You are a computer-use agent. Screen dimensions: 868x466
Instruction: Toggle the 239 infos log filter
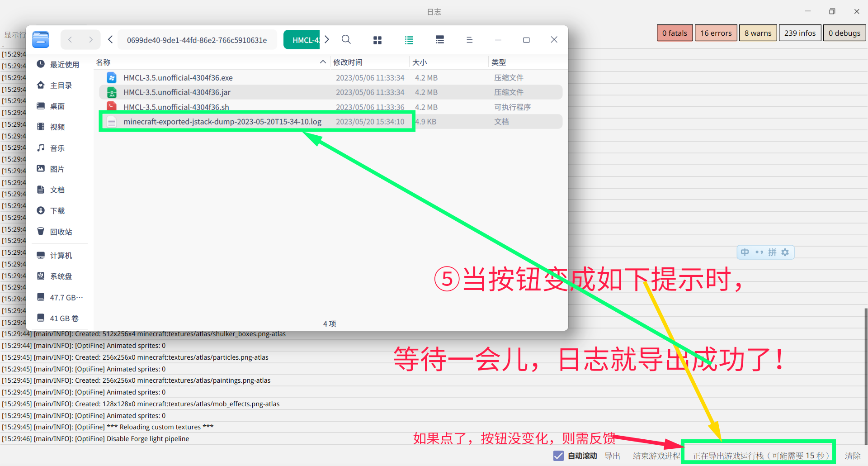click(x=800, y=33)
